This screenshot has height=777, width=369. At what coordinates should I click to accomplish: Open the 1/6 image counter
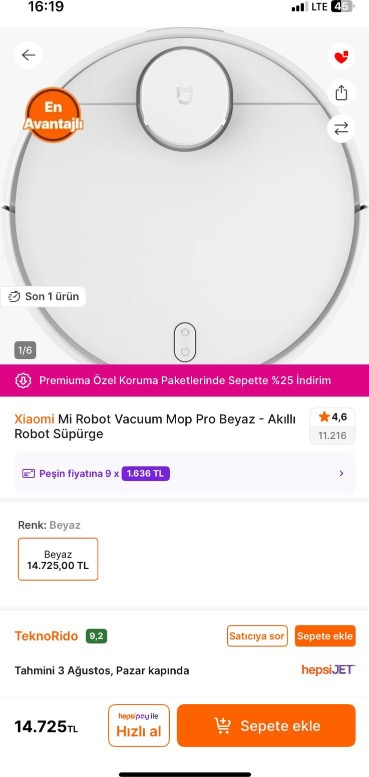pos(25,351)
